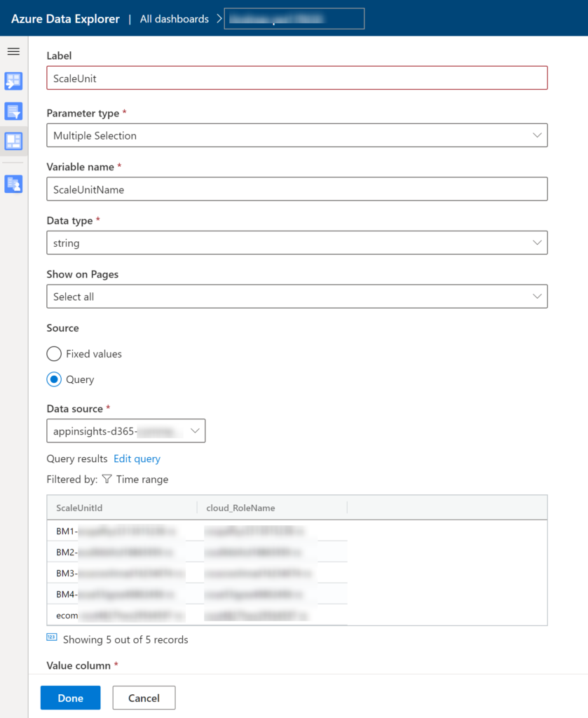Select the ecom row in results
The image size is (588, 718).
pyautogui.click(x=197, y=615)
